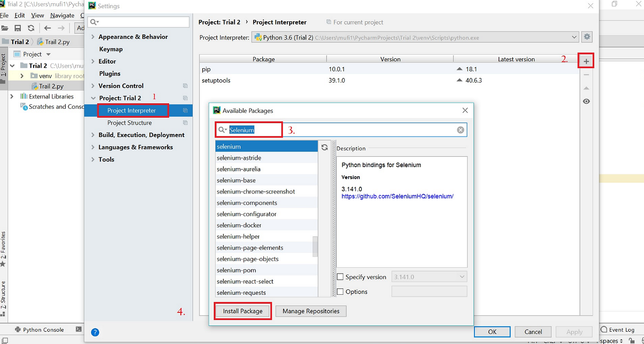Open Manage Repositories

(311, 311)
